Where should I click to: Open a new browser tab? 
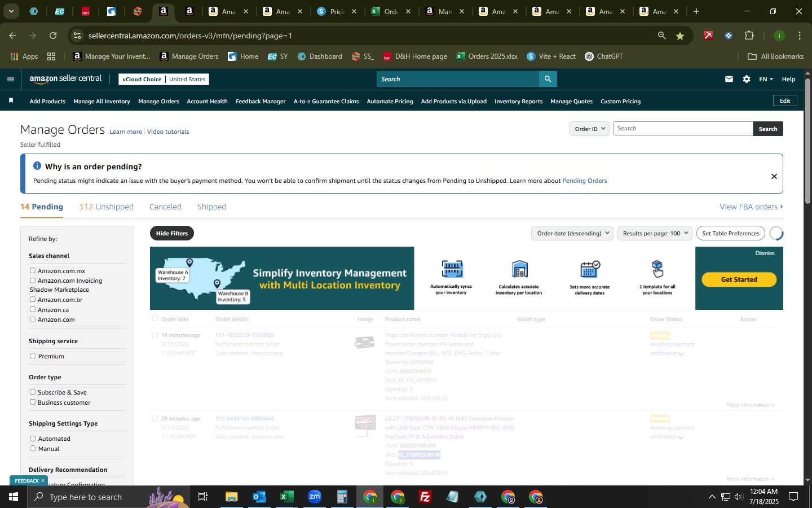(x=696, y=11)
